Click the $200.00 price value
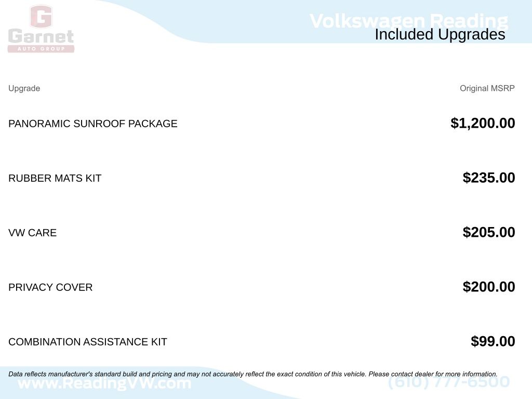Image resolution: width=532 pixels, height=399 pixels. pyautogui.click(x=489, y=287)
